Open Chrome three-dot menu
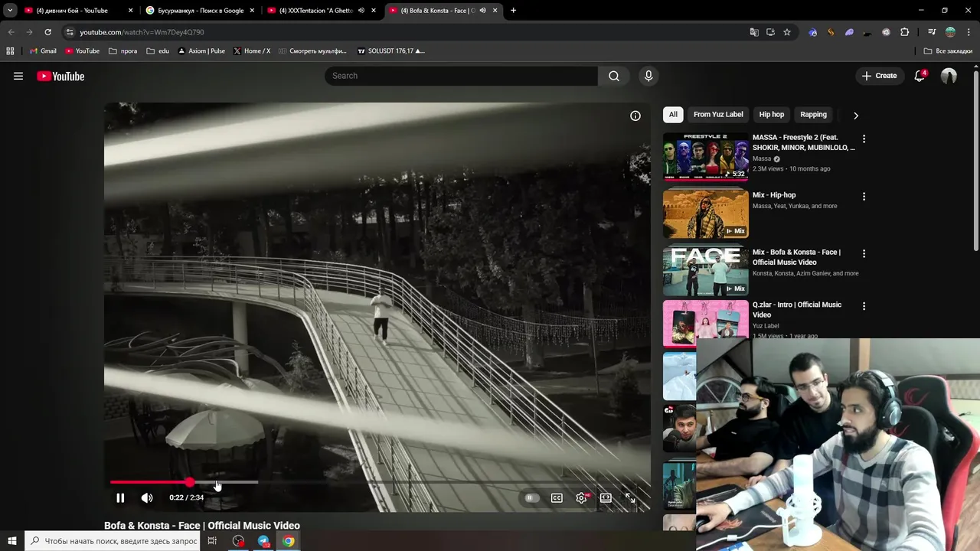The width and height of the screenshot is (980, 551). coord(969,32)
